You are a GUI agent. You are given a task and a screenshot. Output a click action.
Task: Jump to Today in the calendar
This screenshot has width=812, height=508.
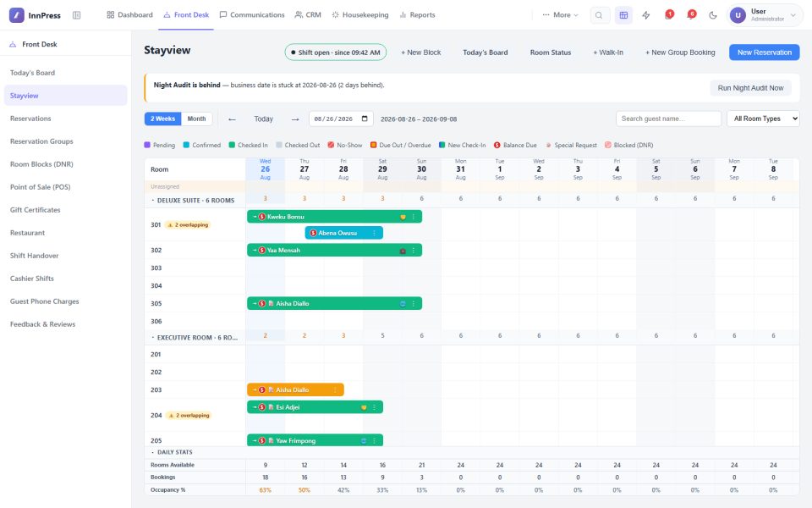[264, 119]
